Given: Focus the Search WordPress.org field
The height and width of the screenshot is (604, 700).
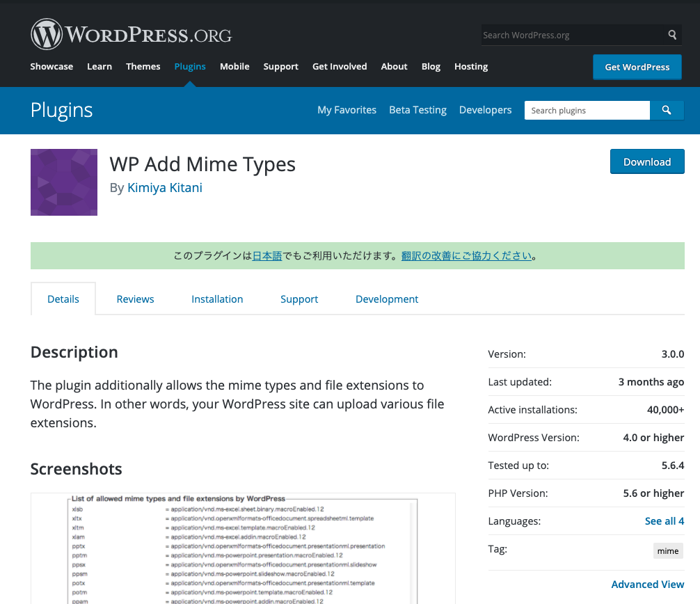Looking at the screenshot, I should (571, 35).
